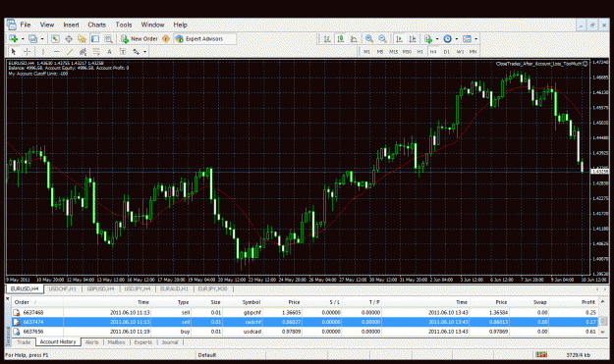Switch to the GBPUSD,H4 chart tab
The image size is (614, 364).
click(x=100, y=288)
